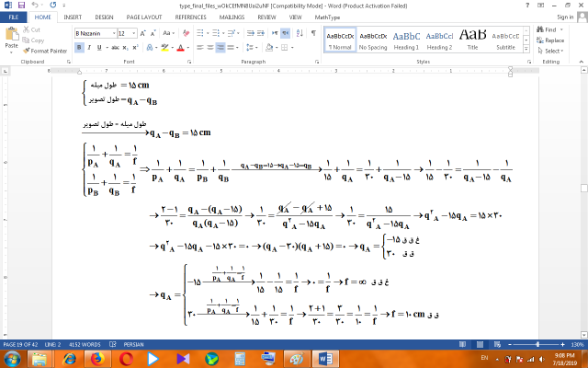The image size is (588, 368).
Task: Copy selection to clipboard
Action: pos(33,40)
